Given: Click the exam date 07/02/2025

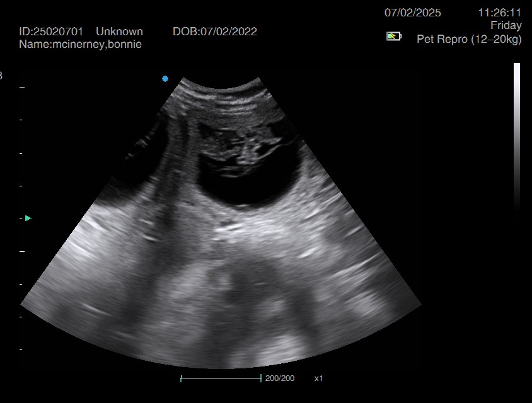Looking at the screenshot, I should 413,13.
